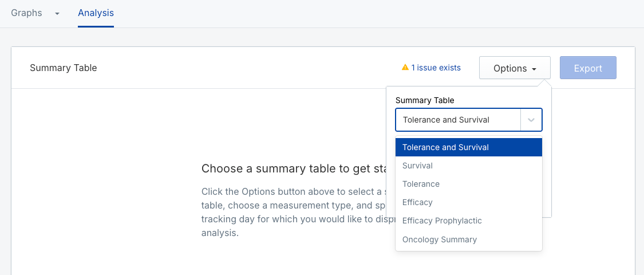Click the yellow warning triangle icon
The image size is (644, 275).
405,68
